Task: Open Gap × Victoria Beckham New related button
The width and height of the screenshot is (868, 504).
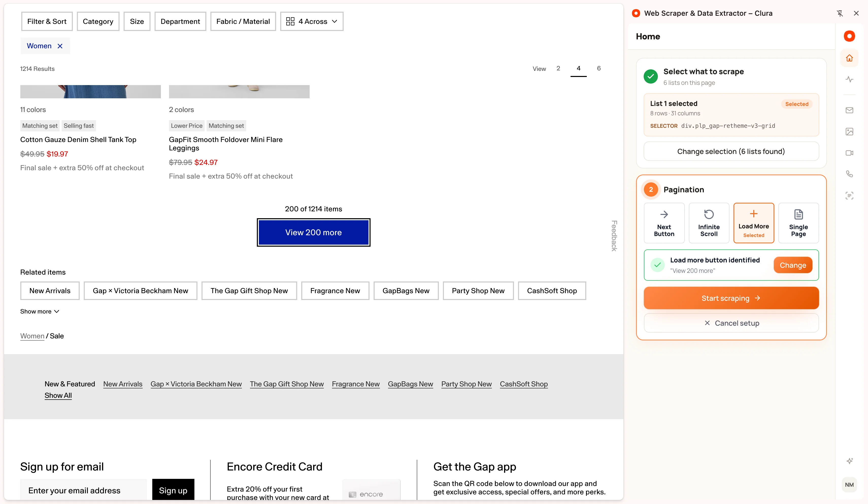Action: [x=140, y=291]
